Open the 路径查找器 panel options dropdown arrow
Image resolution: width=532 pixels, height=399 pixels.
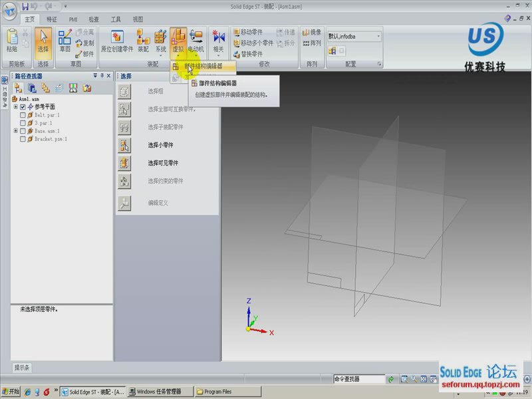pos(95,76)
